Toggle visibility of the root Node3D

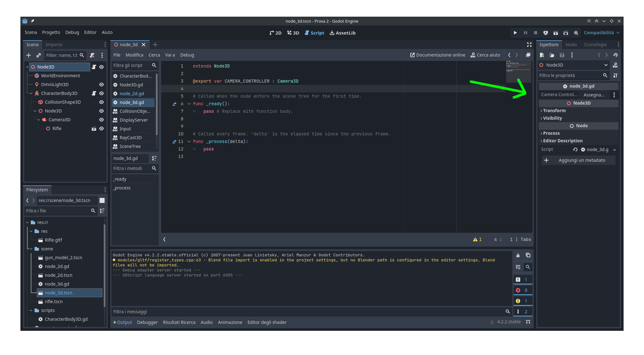tap(101, 67)
